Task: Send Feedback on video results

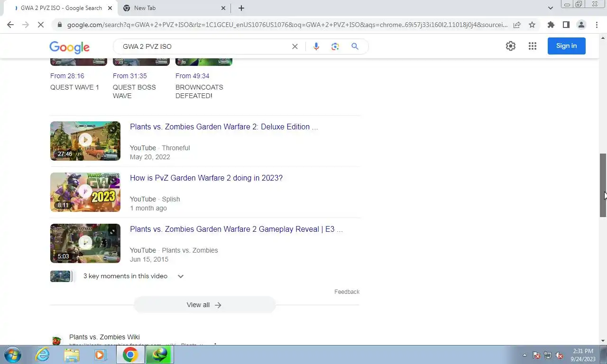Action: coord(347,292)
